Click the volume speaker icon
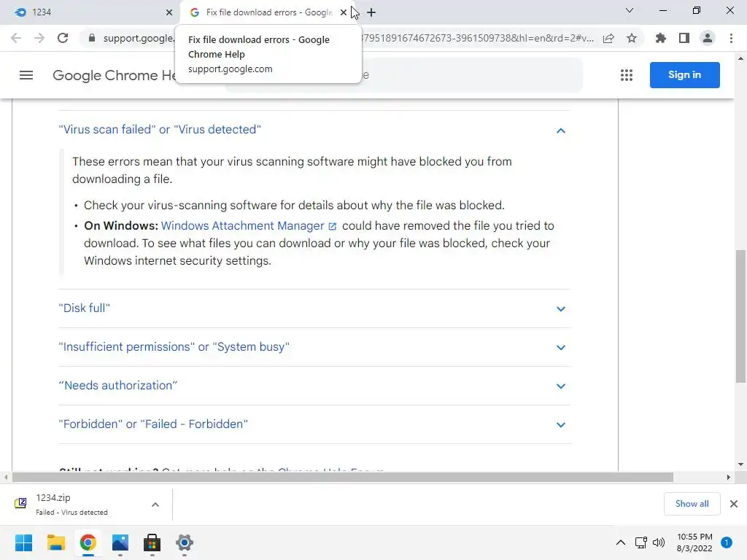The height and width of the screenshot is (560, 747). (659, 542)
